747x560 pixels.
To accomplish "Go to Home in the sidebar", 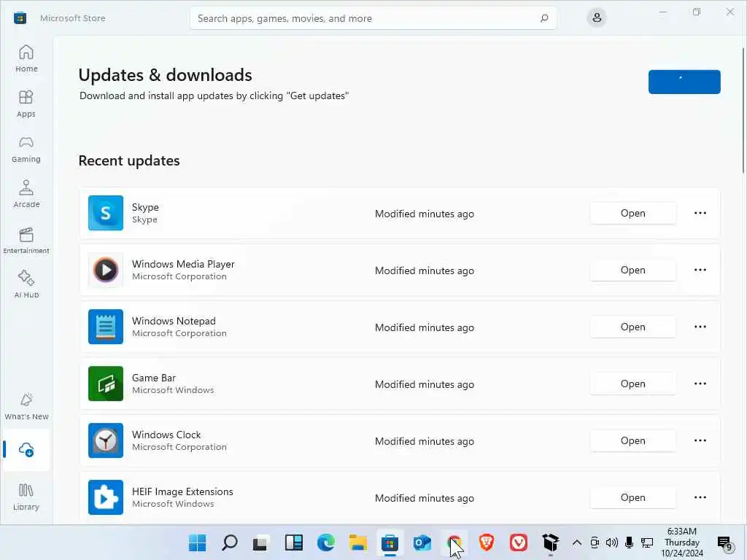I will coord(26,58).
